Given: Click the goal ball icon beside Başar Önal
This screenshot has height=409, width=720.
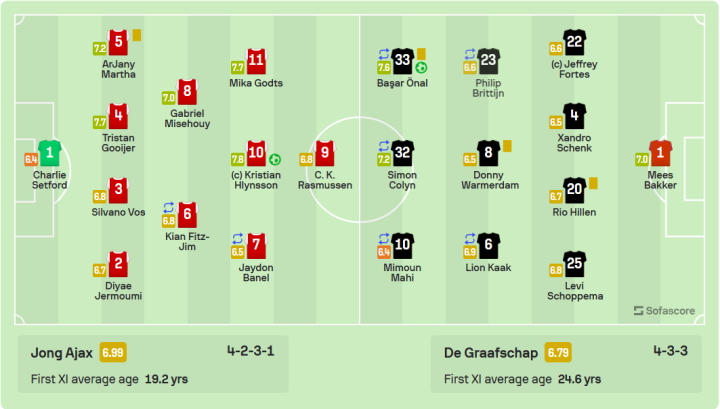Looking at the screenshot, I should pos(422,68).
